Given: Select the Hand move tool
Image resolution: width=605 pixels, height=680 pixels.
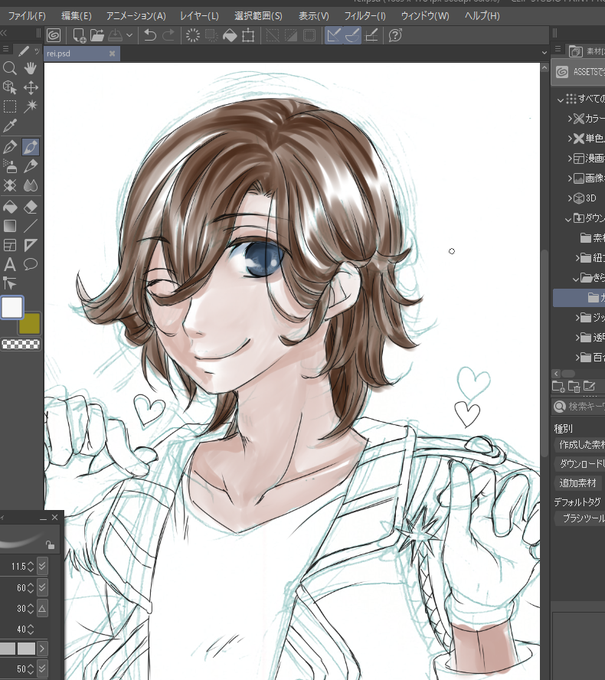Looking at the screenshot, I should 30,68.
